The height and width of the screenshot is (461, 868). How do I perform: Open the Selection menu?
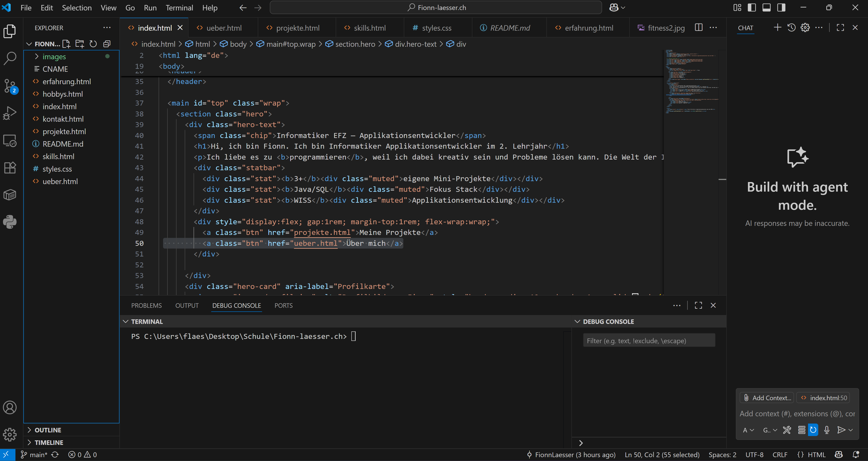click(77, 8)
